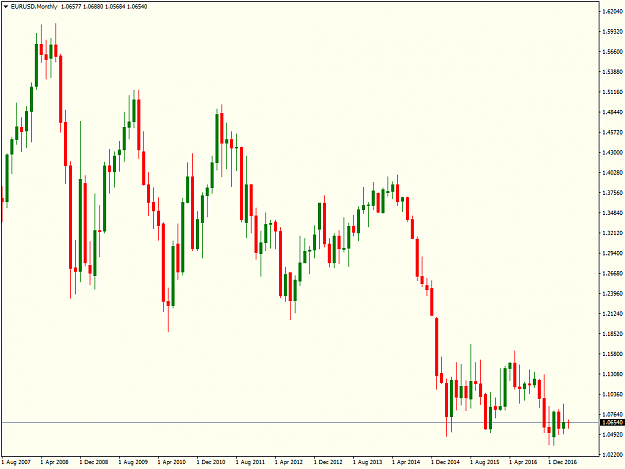This screenshot has height=469, width=625.
Task: Click the 1.34840 price axis label
Action: tap(613, 213)
